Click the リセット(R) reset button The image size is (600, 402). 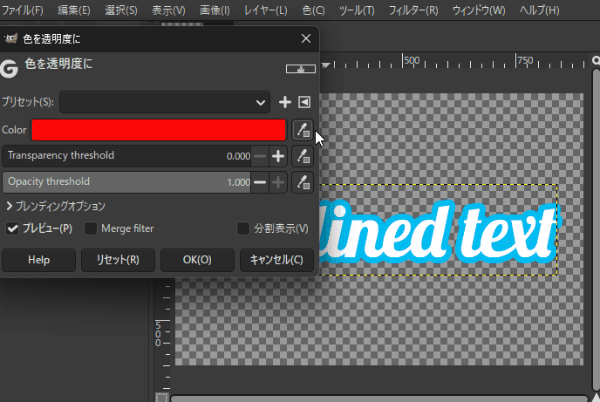point(118,260)
